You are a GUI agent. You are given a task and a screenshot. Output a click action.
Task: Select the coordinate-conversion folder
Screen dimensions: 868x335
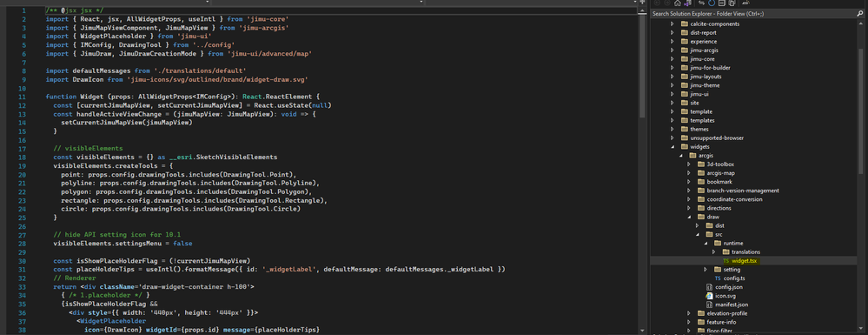(x=734, y=199)
